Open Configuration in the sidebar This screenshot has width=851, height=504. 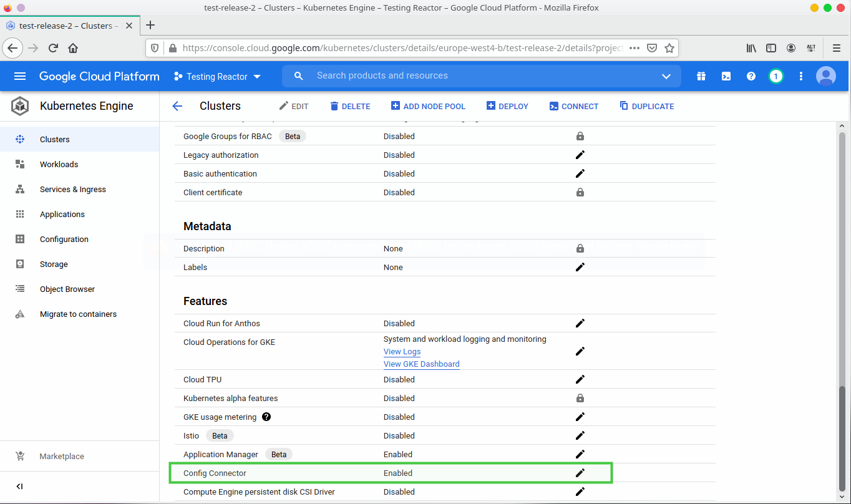pos(80,239)
